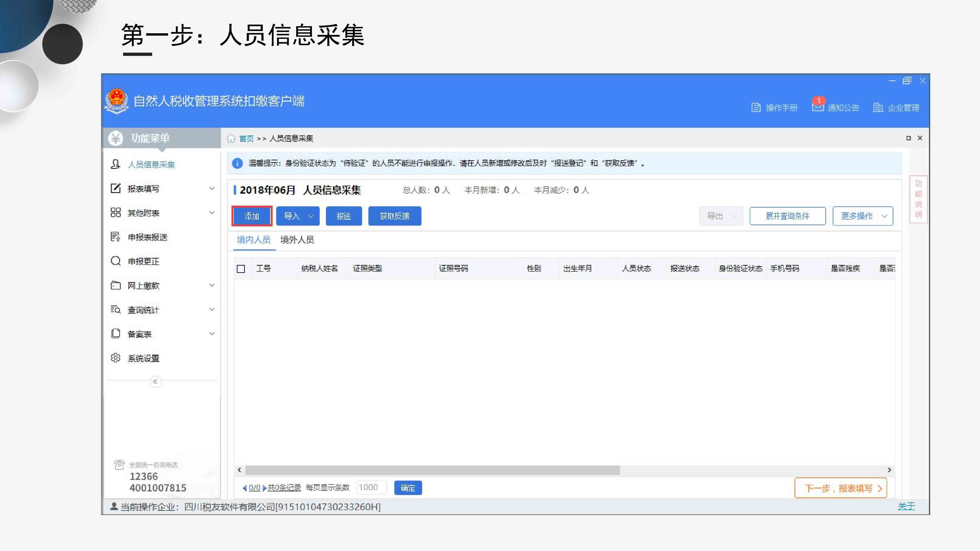Image resolution: width=980 pixels, height=551 pixels.
Task: Open the 更多操作 dropdown
Action: tap(862, 216)
